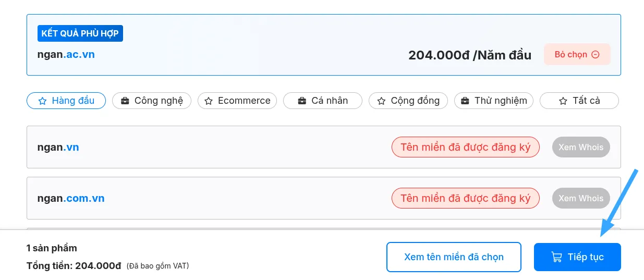Show the Tất cả filter tab
The width and height of the screenshot is (644, 280).
[x=579, y=101]
